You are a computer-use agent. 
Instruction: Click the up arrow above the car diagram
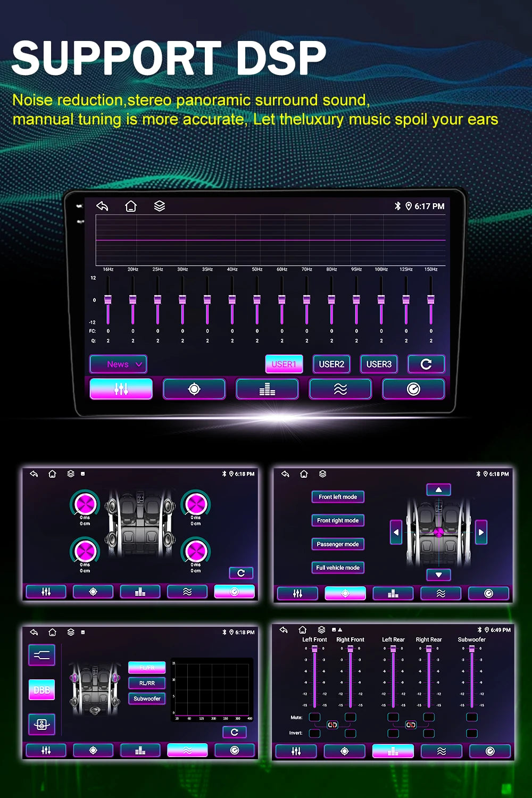click(x=439, y=489)
